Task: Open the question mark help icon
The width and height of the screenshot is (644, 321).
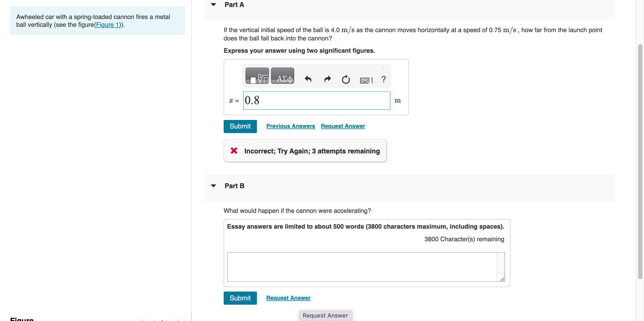Action: pyautogui.click(x=383, y=79)
